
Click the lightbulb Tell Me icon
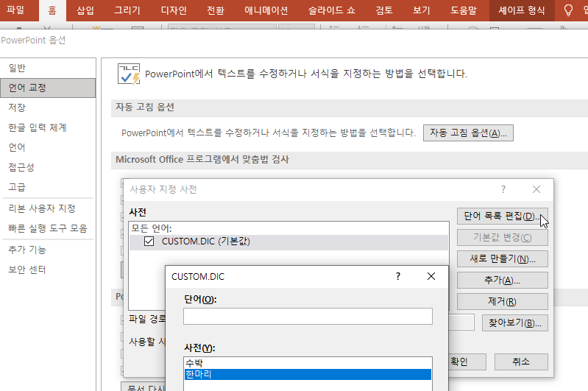pyautogui.click(x=569, y=10)
